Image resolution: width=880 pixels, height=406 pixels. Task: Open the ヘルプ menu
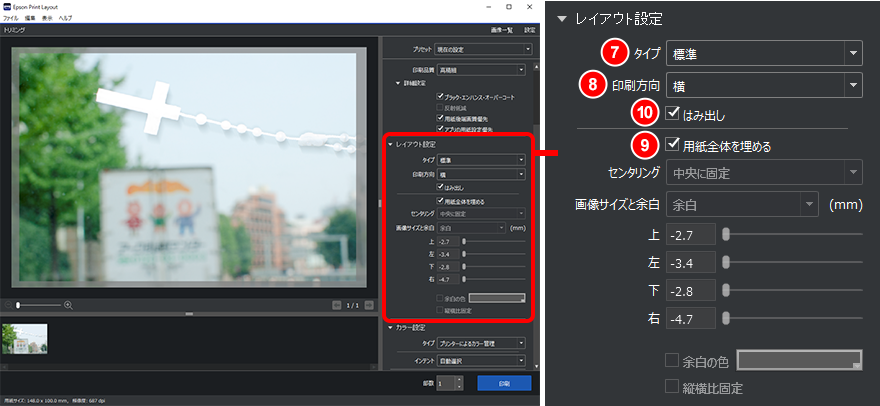(65, 19)
